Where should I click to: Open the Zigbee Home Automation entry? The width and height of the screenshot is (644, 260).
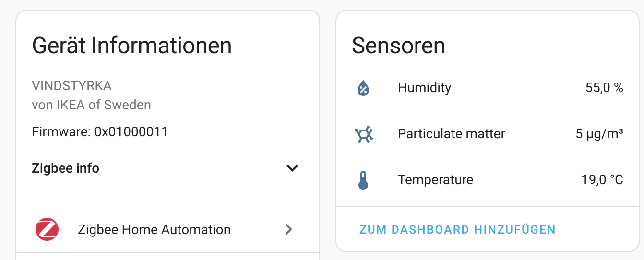pos(154,229)
